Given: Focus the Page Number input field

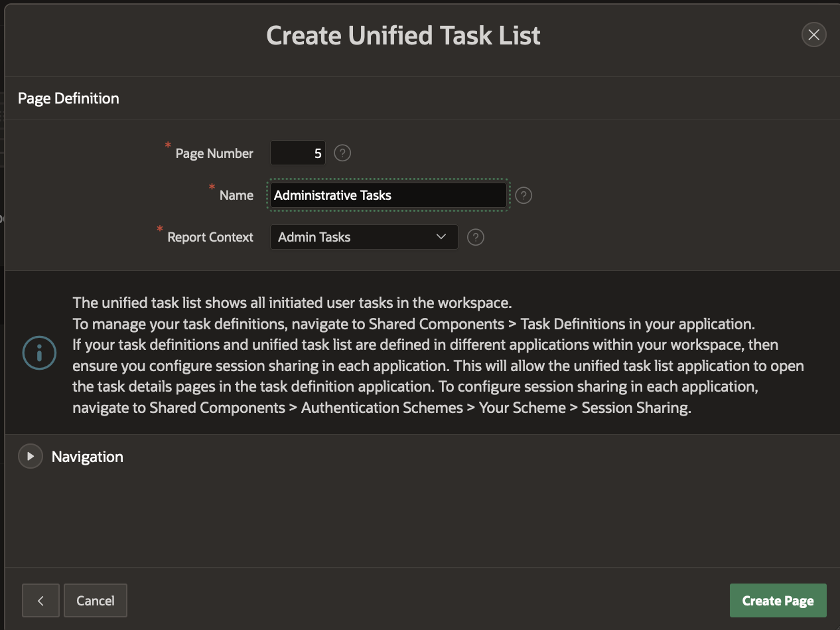Looking at the screenshot, I should coord(297,153).
